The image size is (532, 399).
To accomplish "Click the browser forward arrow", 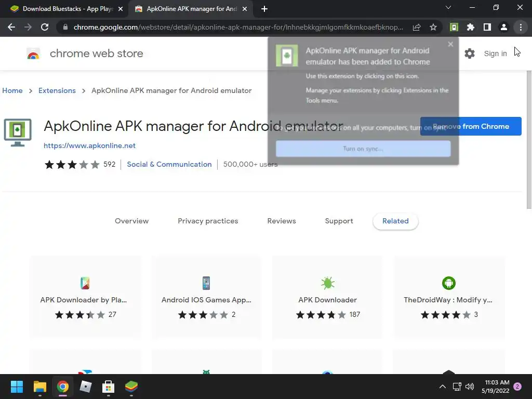I will (x=28, y=27).
